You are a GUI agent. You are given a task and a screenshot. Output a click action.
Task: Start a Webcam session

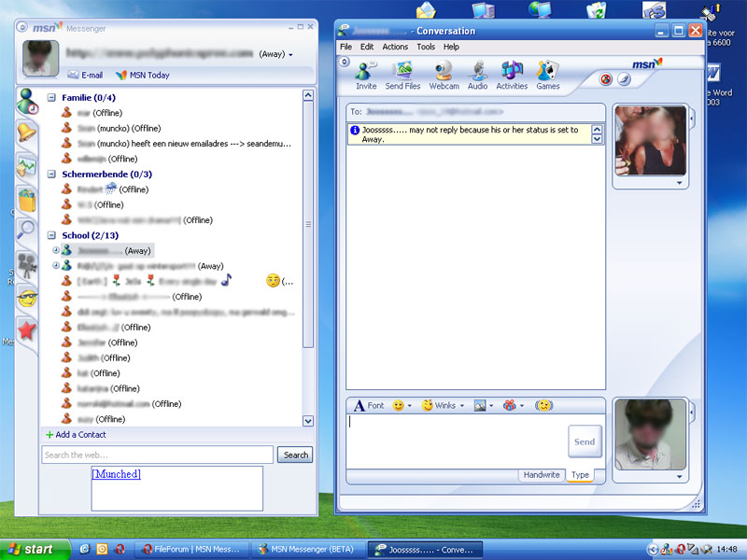(444, 73)
